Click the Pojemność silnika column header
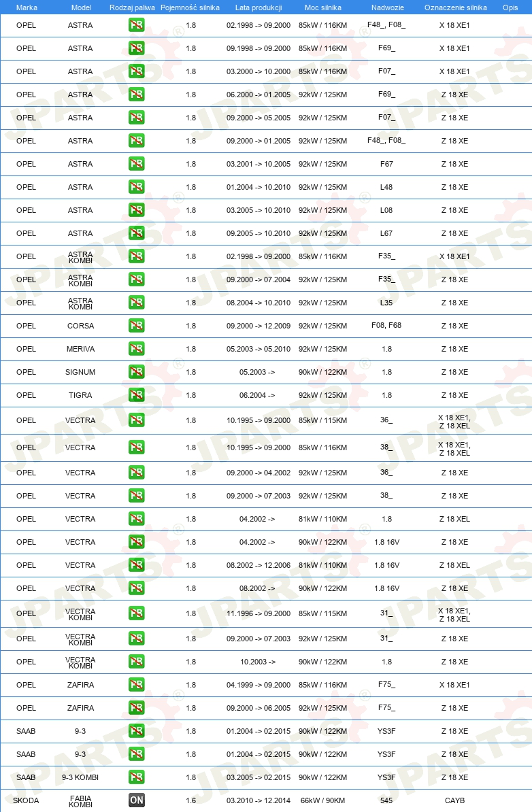This screenshot has width=532, height=812. click(x=190, y=7)
